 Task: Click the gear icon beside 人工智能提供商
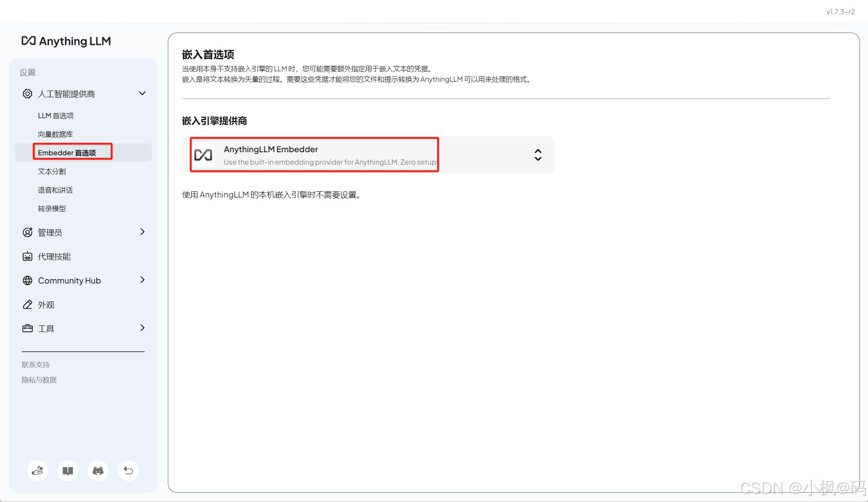[28, 94]
